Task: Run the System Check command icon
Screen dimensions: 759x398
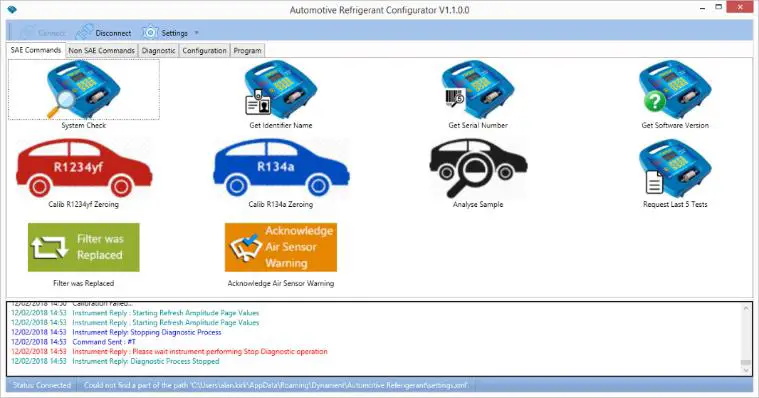Action: point(83,90)
